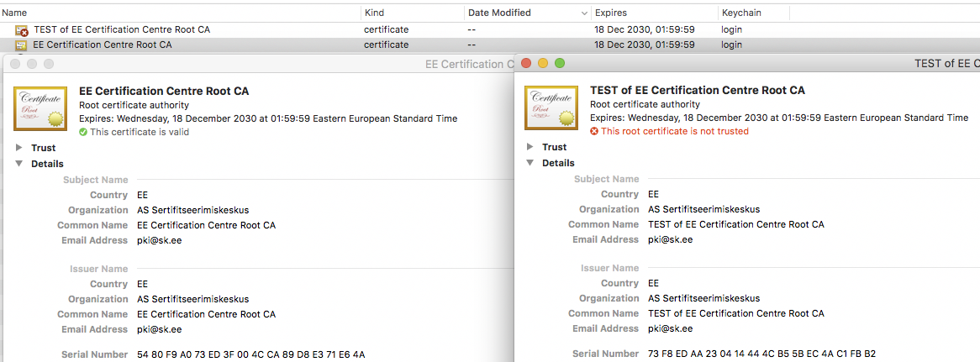Click 'This root certificate is not trusted' text
The width and height of the screenshot is (980, 362).
tap(674, 131)
